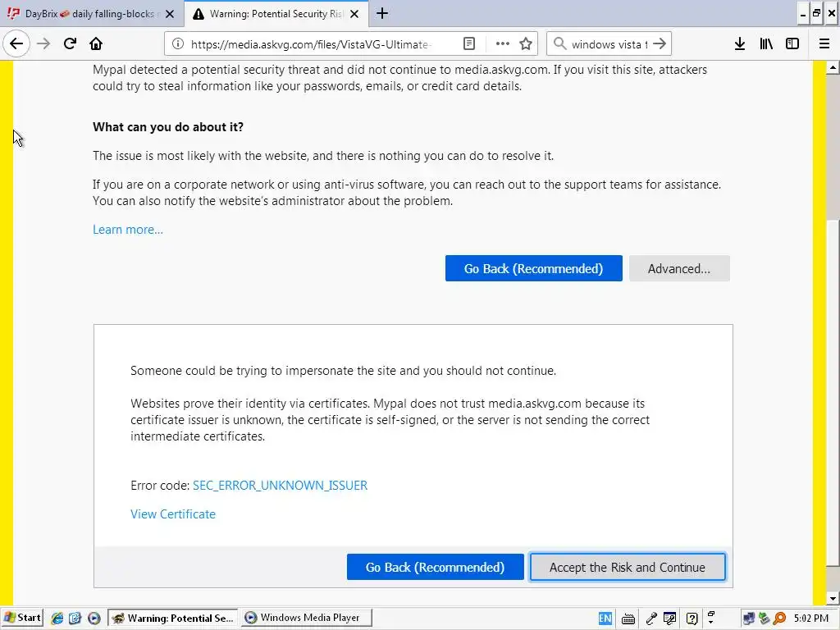This screenshot has width=840, height=630.
Task: Toggle the browser sidebar
Action: pyautogui.click(x=792, y=44)
